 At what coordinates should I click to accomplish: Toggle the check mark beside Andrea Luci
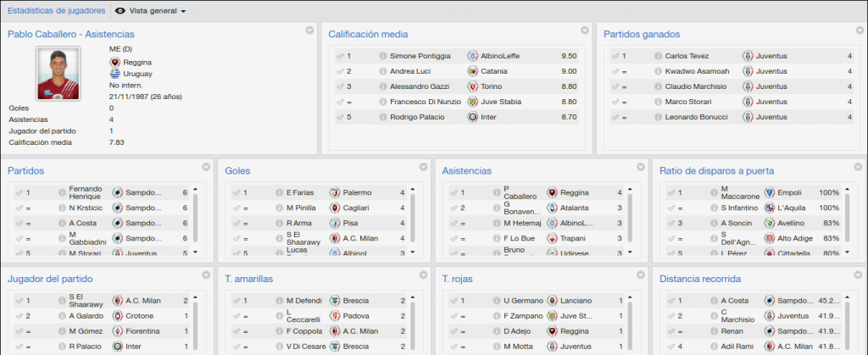point(339,71)
